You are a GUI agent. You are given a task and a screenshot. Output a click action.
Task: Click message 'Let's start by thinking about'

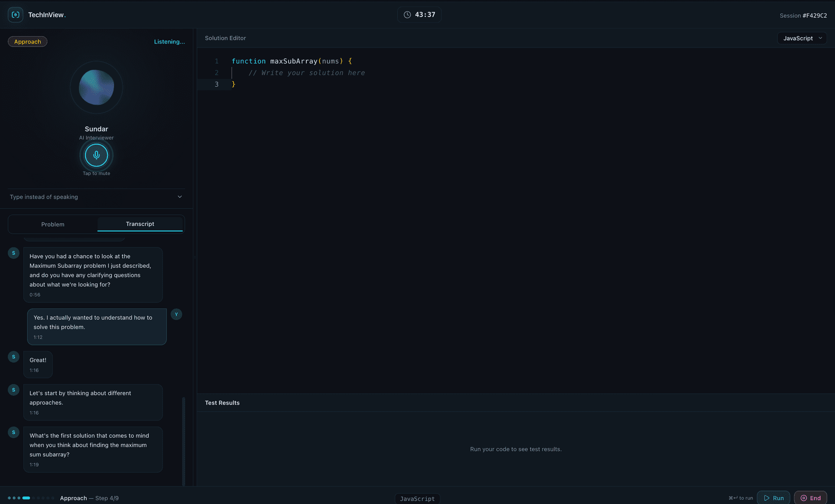[x=93, y=402]
